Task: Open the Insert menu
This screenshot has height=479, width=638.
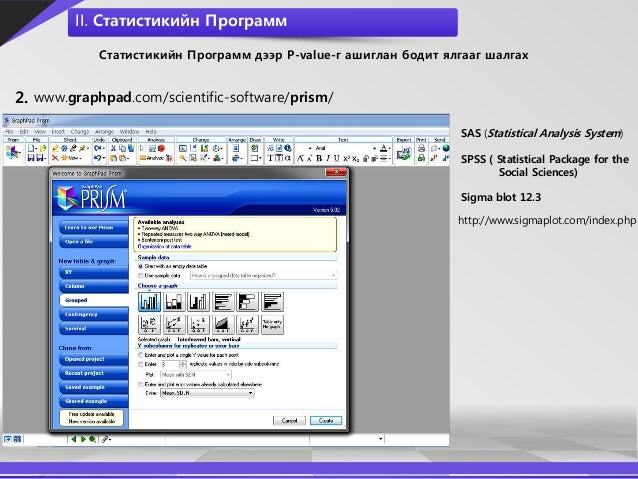Action: point(58,132)
